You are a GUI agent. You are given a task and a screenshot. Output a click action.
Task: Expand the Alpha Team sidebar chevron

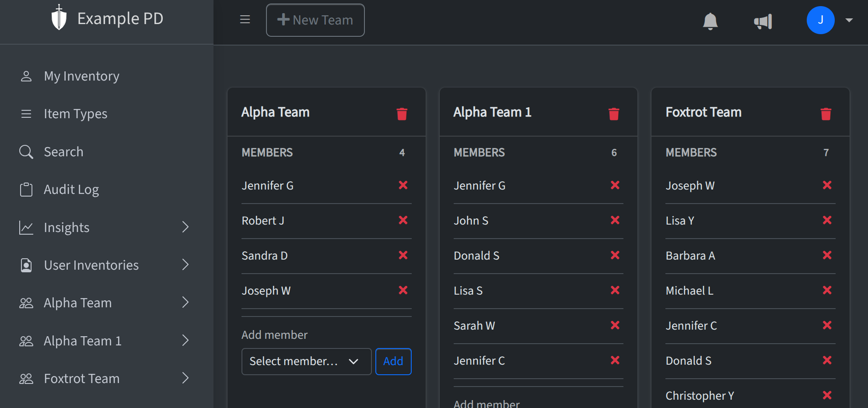coord(185,302)
